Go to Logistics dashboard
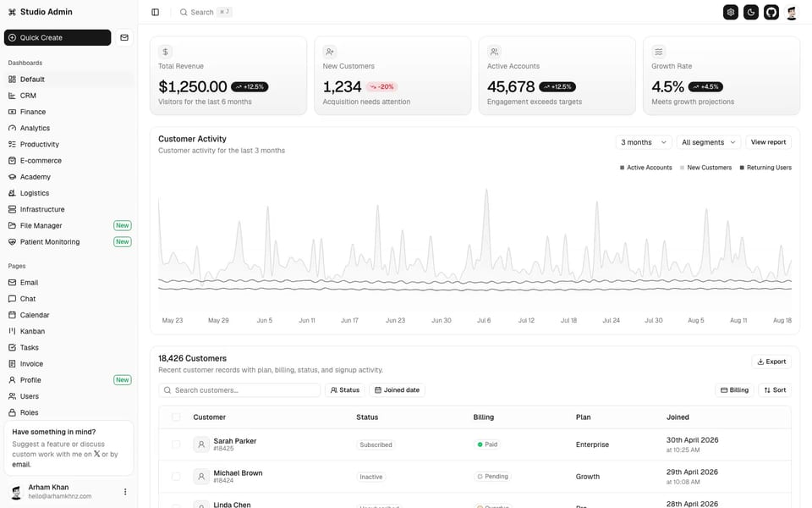Screen dimensions: 812x508 69,193
